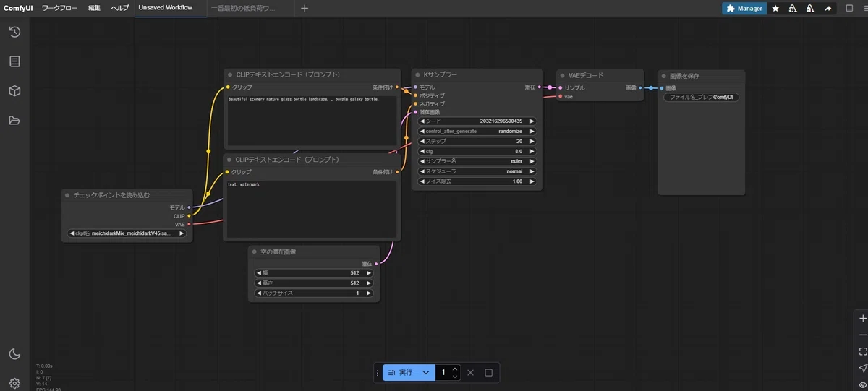Screen dimensions: 868x391
Task: Click the ComfyUI logo text
Action: (18, 8)
